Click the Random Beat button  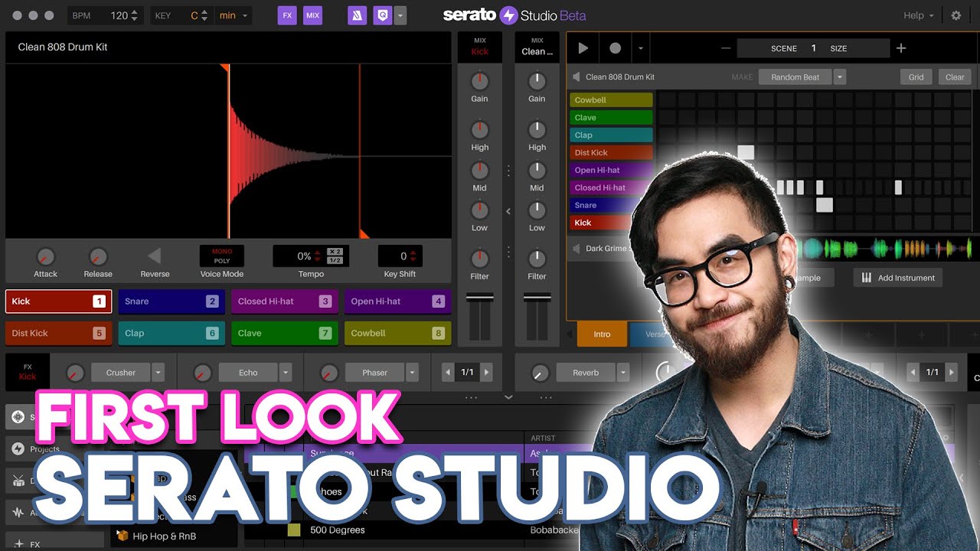(795, 77)
